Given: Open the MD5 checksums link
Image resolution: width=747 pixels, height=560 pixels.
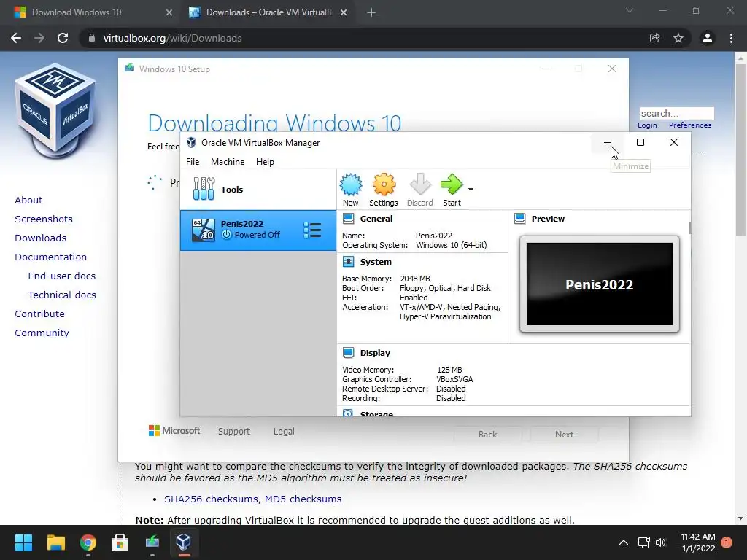Looking at the screenshot, I should [303, 499].
